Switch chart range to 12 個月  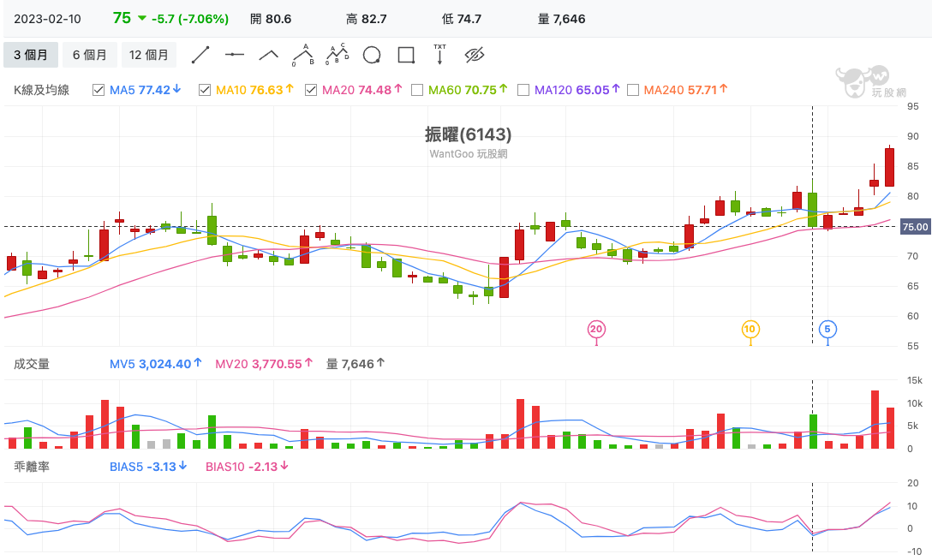click(x=148, y=55)
